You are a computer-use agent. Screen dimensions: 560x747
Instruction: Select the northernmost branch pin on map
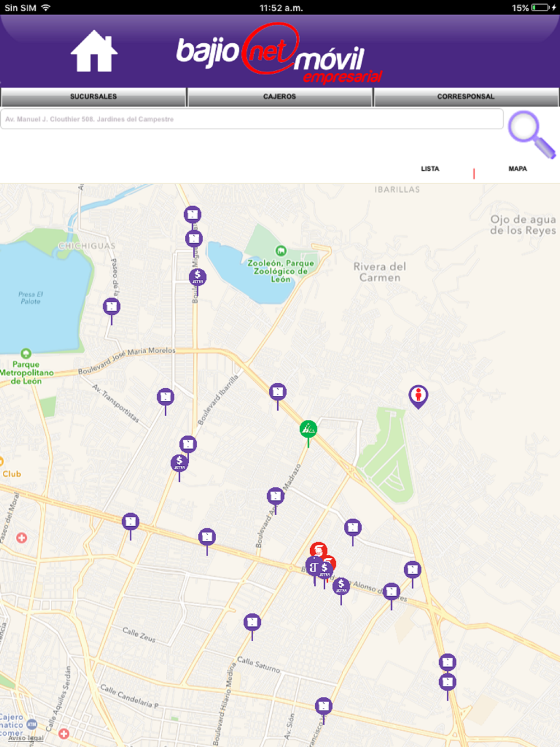(193, 214)
